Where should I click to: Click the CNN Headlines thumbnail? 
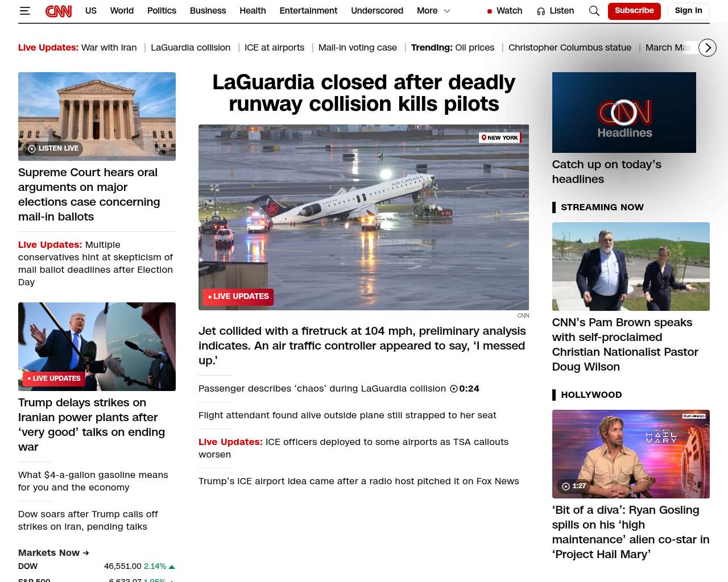pyautogui.click(x=624, y=113)
